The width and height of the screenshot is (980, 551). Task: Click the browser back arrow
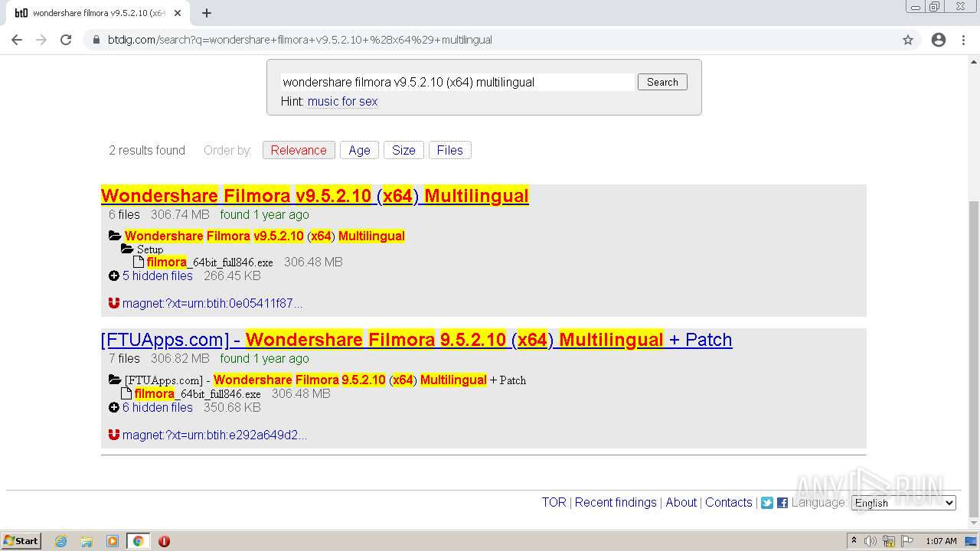(x=17, y=40)
